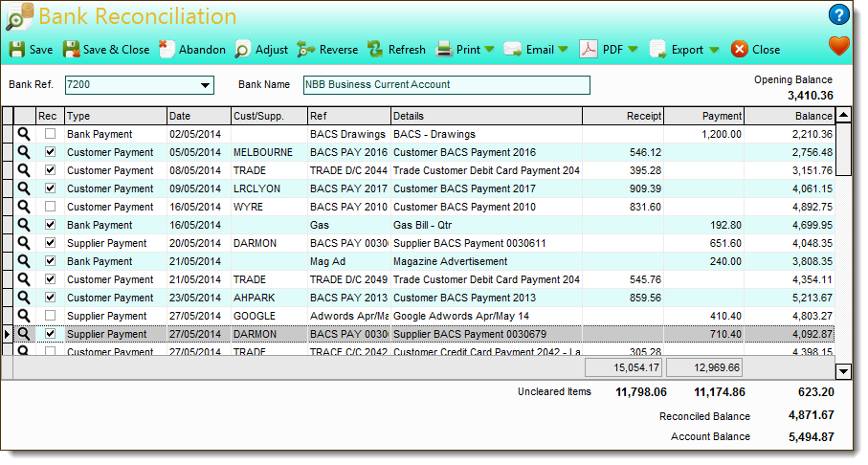Screen dimensions: 868x465
Task: Tick Rec checkbox for Google Adwords payment
Action: [x=51, y=316]
